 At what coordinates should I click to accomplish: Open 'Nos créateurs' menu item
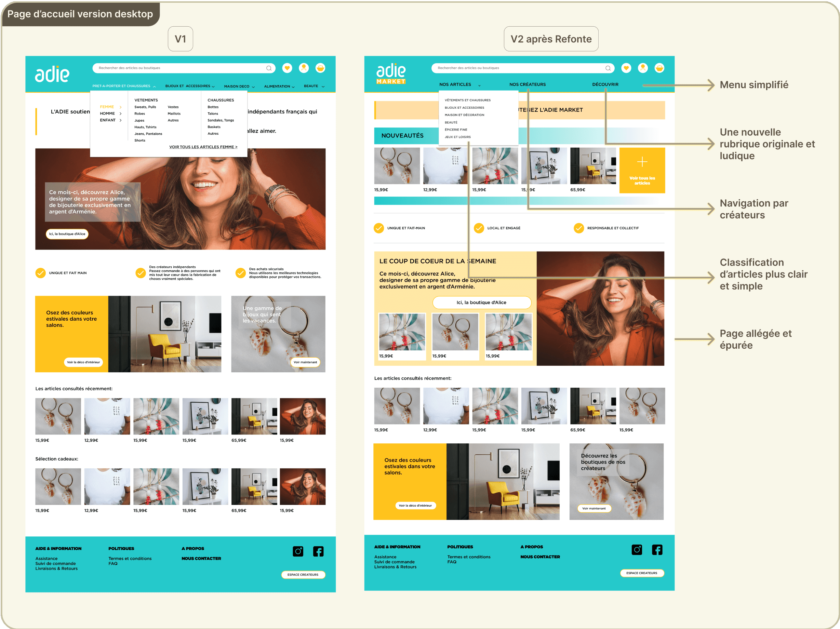point(528,84)
